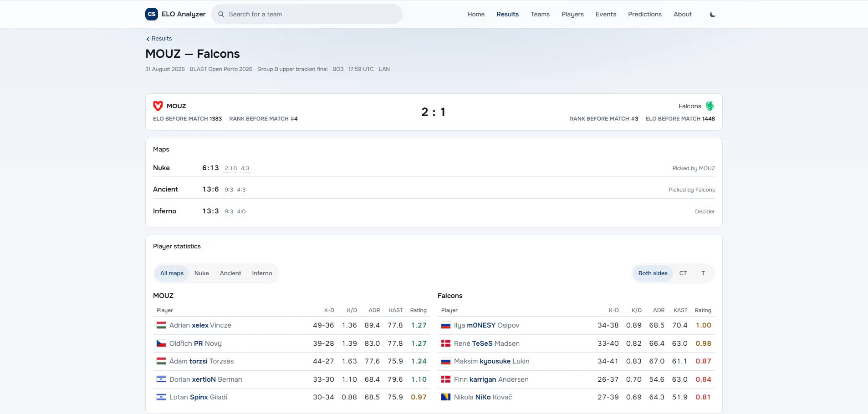868x414 pixels.
Task: Open Predictions page from navigation
Action: (645, 14)
